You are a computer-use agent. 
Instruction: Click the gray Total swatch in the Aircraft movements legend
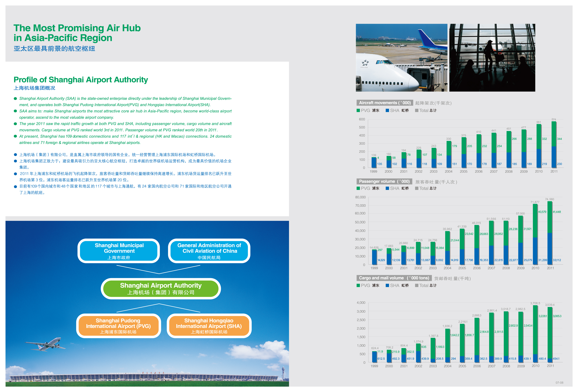pos(417,110)
